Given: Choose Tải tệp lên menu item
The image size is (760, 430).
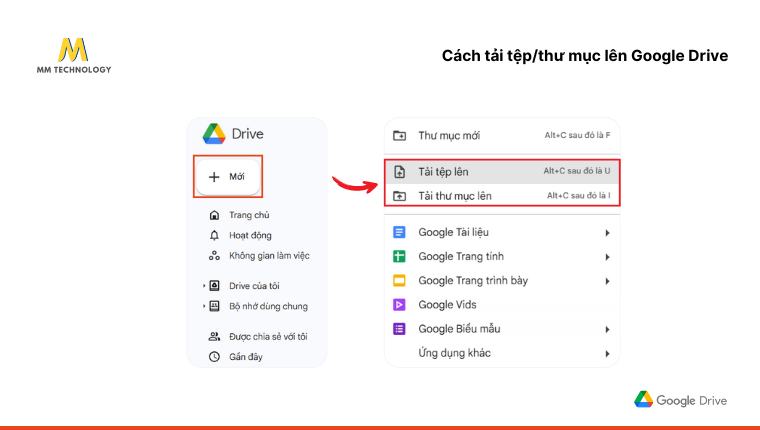Looking at the screenshot, I should click(502, 172).
